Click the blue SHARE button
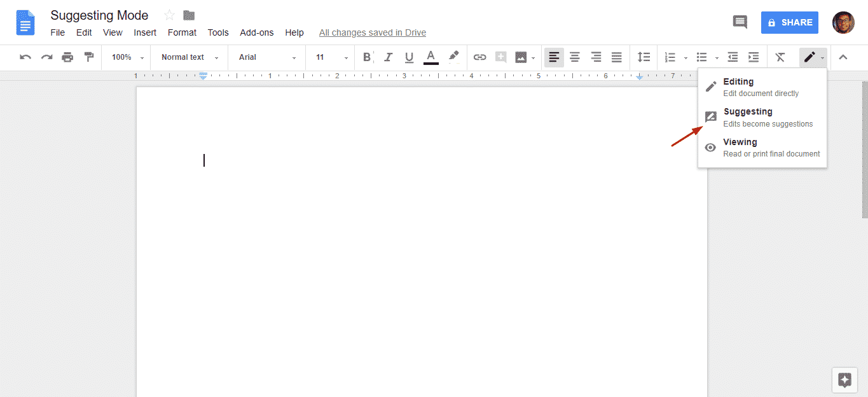This screenshot has width=868, height=397. point(789,22)
